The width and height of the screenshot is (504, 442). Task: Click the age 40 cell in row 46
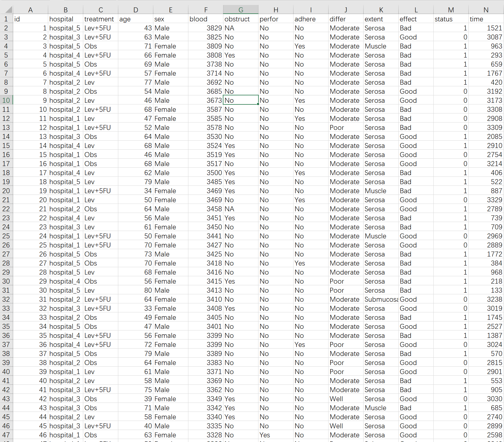coord(136,426)
